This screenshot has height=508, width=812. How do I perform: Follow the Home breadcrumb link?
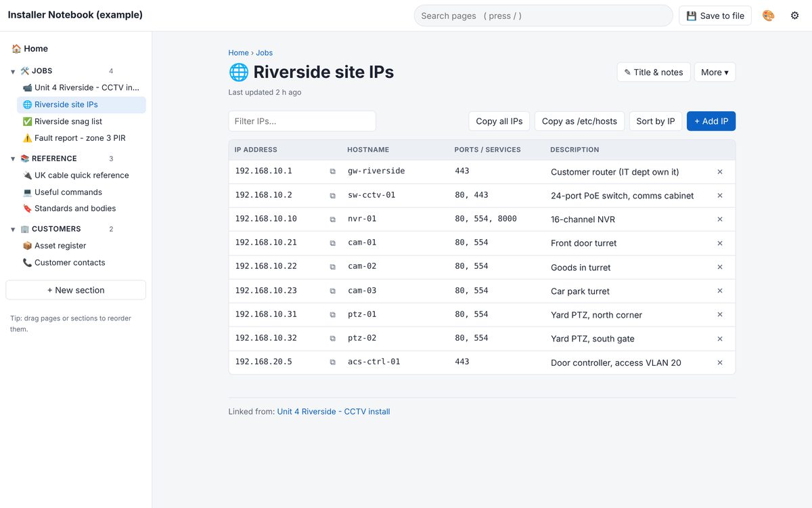click(238, 53)
